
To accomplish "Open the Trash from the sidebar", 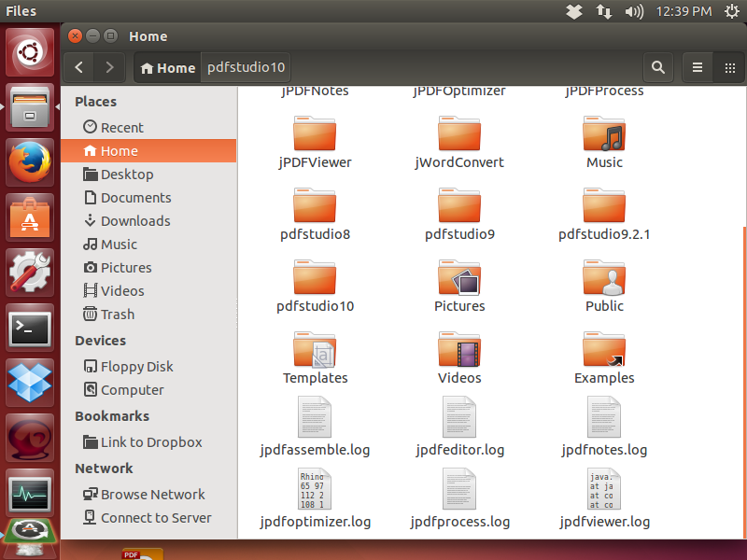I will 117,314.
